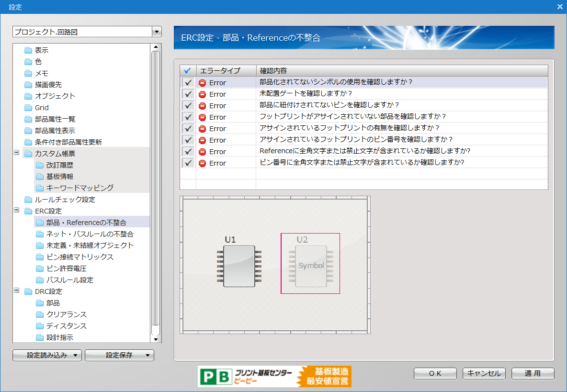Click the プリント基板センター PB banner

(x=274, y=376)
